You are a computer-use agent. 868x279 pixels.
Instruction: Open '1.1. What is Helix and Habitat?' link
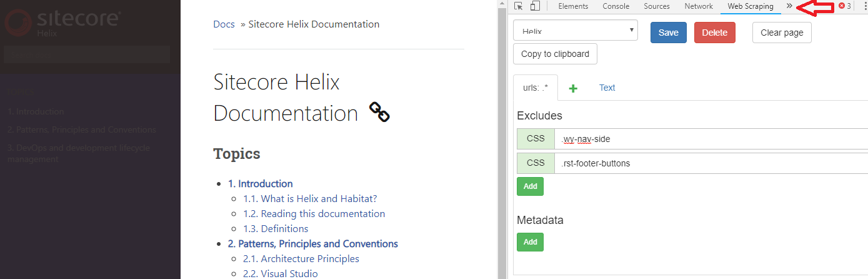click(x=311, y=199)
